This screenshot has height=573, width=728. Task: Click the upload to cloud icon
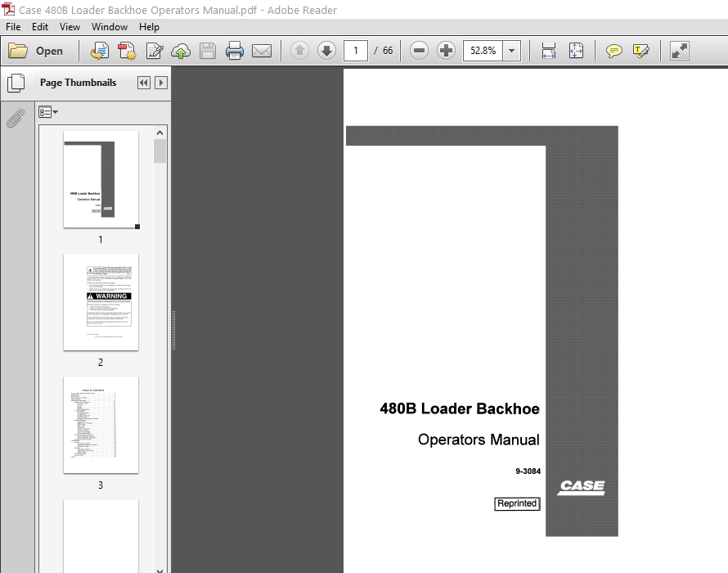coord(181,51)
